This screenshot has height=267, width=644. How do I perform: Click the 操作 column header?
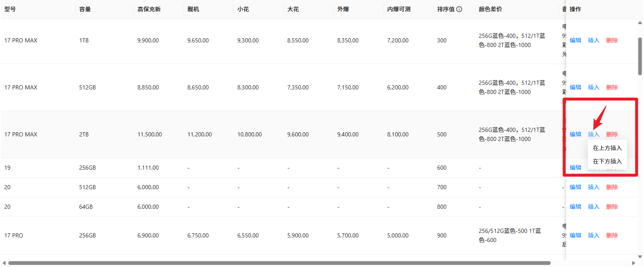pyautogui.click(x=575, y=9)
